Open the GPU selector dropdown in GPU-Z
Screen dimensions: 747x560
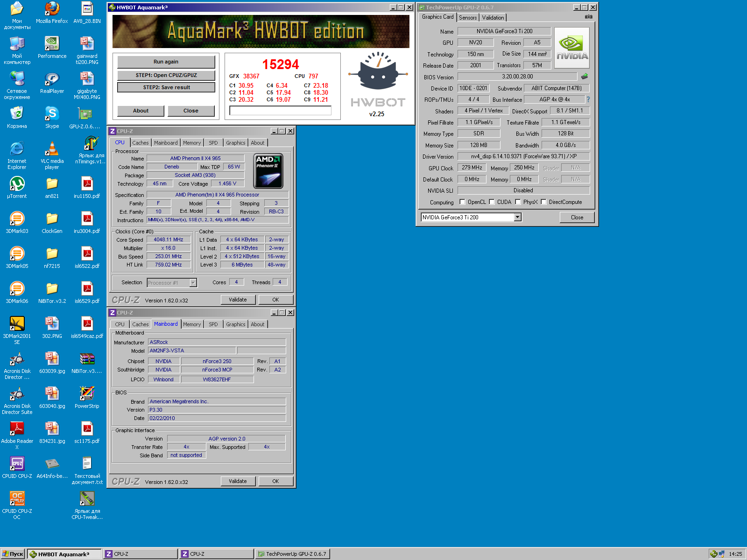[x=517, y=217]
